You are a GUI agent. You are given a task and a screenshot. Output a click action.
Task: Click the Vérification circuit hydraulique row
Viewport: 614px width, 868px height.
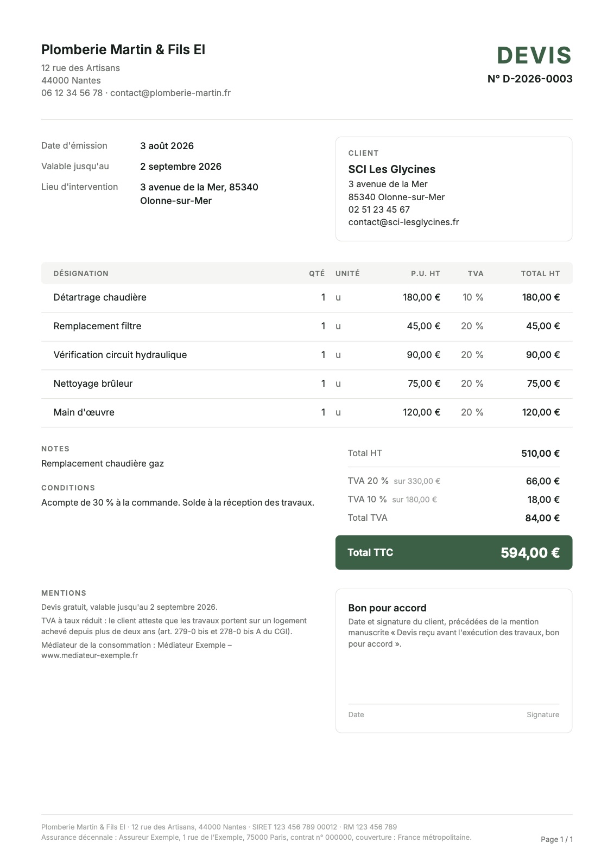click(x=307, y=355)
